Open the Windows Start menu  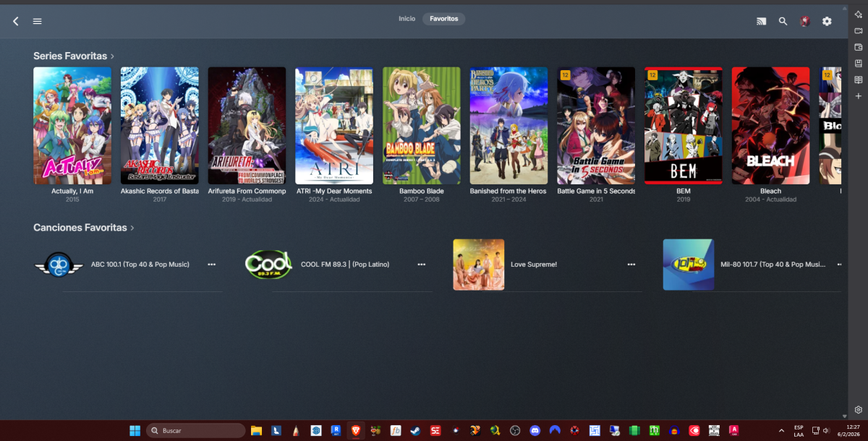pos(135,431)
